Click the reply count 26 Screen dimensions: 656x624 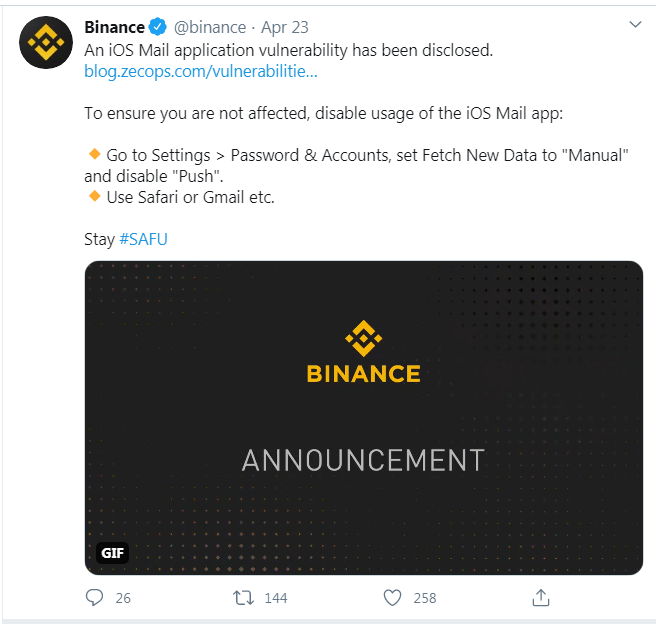point(123,598)
